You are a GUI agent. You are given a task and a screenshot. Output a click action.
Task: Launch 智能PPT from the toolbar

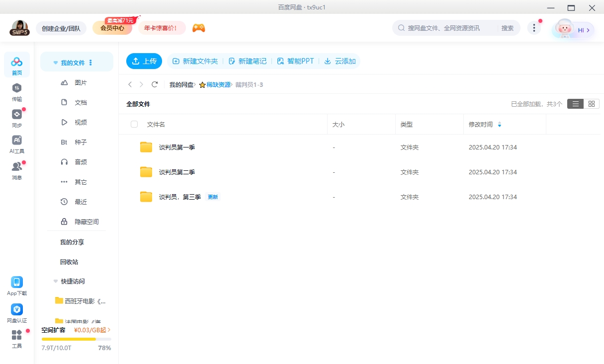(295, 61)
